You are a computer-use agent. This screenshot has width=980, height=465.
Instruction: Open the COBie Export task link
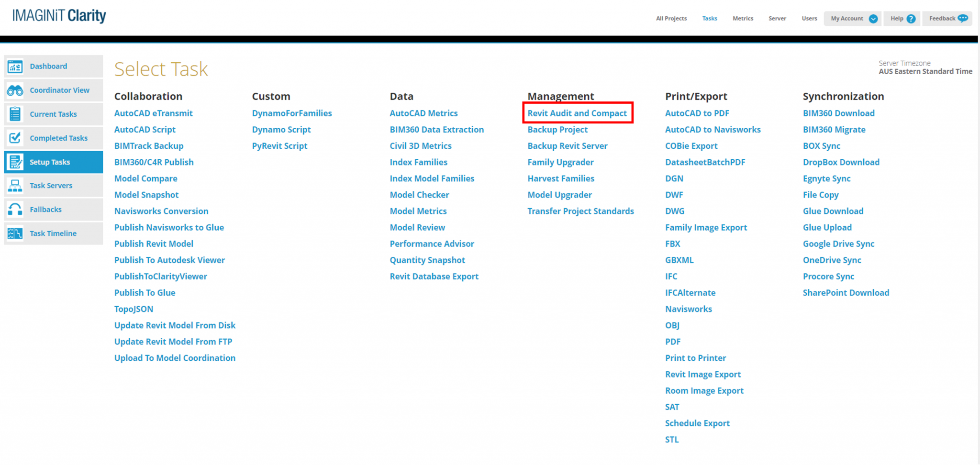(691, 146)
